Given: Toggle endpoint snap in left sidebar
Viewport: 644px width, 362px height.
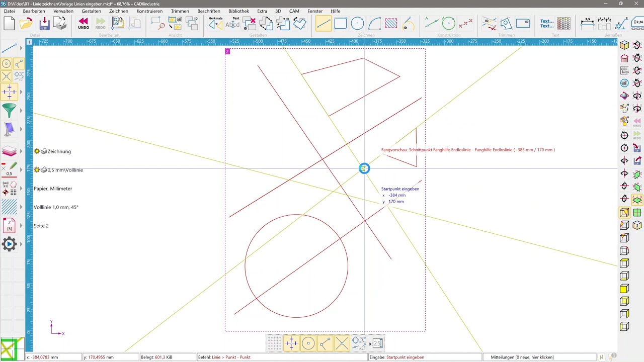Looking at the screenshot, I should coord(19,63).
